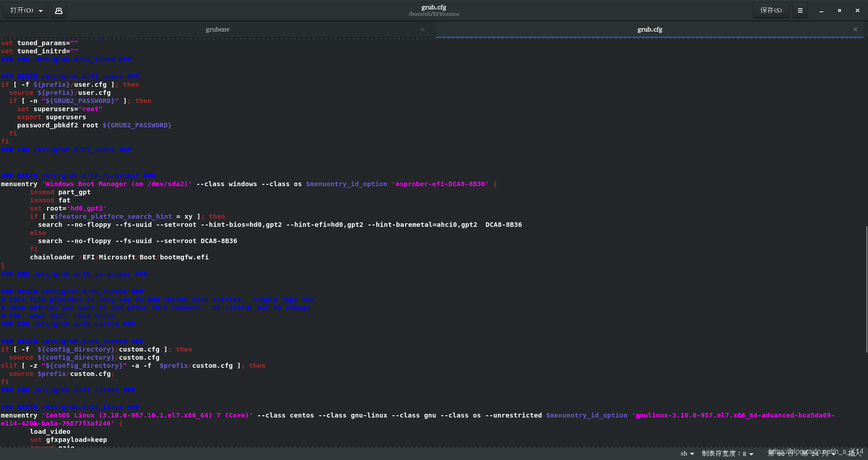Click 'source ${prefix}/user.cfg' line
Viewport: 868px width, 460px height.
[60, 93]
